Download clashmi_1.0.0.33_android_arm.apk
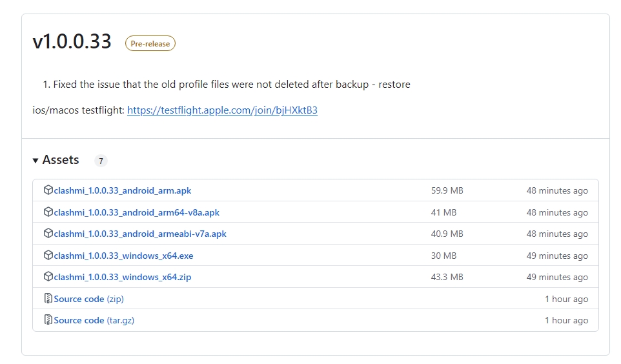 coord(123,190)
